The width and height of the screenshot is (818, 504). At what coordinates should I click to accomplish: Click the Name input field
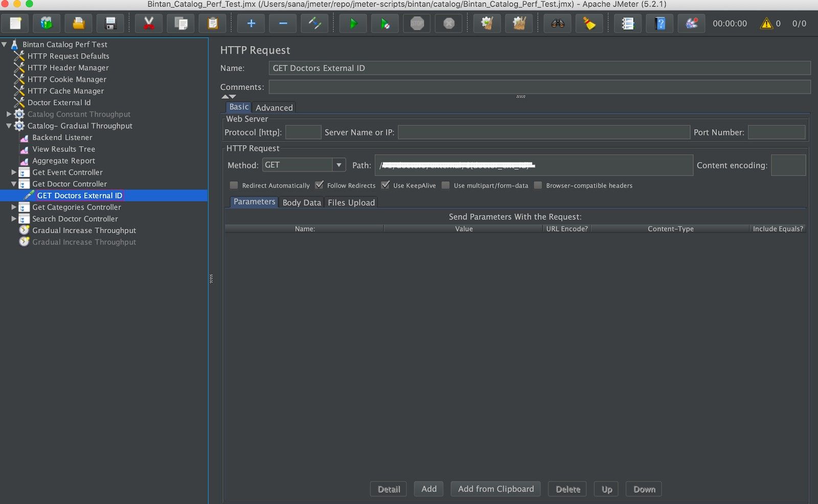pos(540,68)
